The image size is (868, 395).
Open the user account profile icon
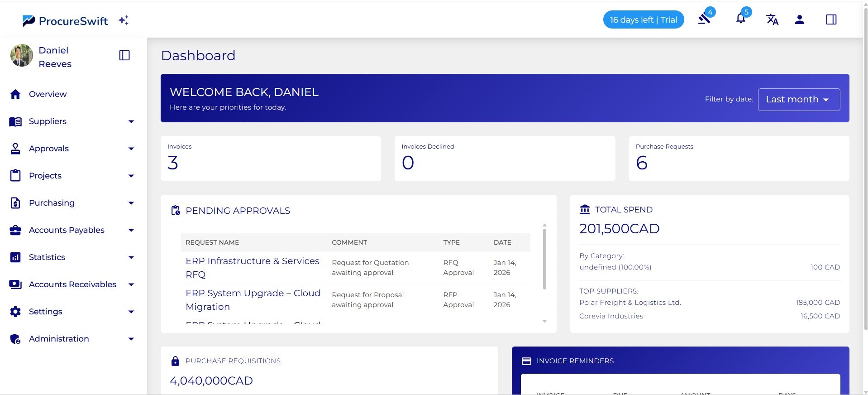[x=800, y=19]
